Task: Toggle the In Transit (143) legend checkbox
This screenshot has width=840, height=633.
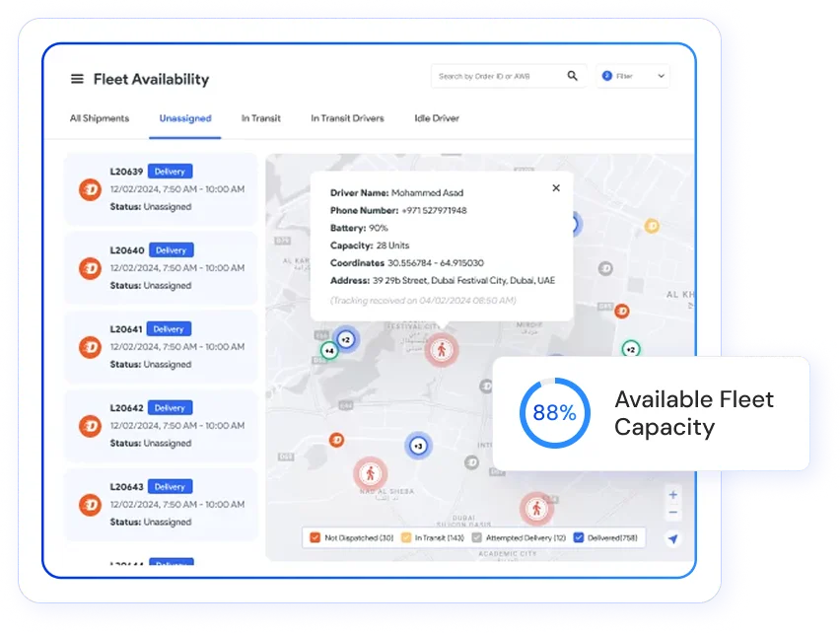Action: click(405, 537)
